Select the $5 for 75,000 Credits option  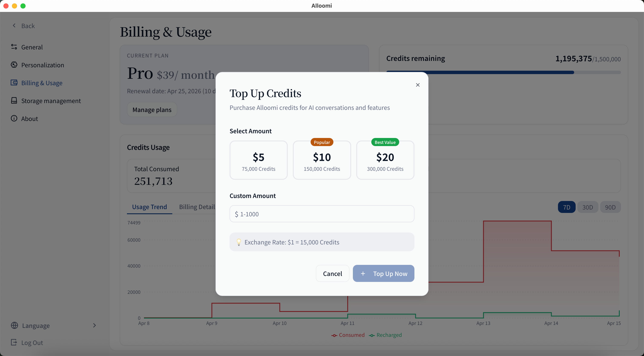click(x=258, y=160)
